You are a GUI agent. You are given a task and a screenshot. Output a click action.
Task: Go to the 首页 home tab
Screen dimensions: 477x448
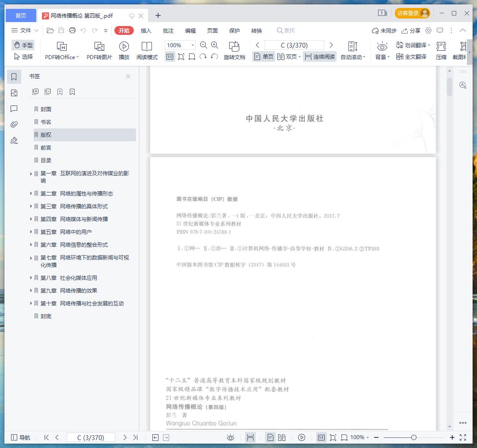tap(21, 15)
